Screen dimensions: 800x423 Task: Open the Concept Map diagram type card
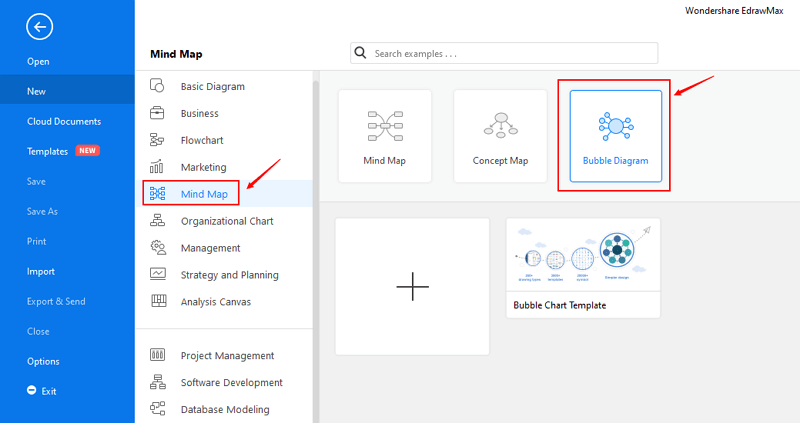click(x=500, y=136)
